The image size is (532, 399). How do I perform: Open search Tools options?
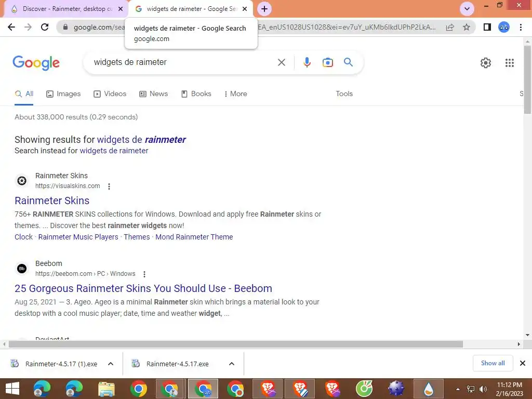tap(344, 94)
